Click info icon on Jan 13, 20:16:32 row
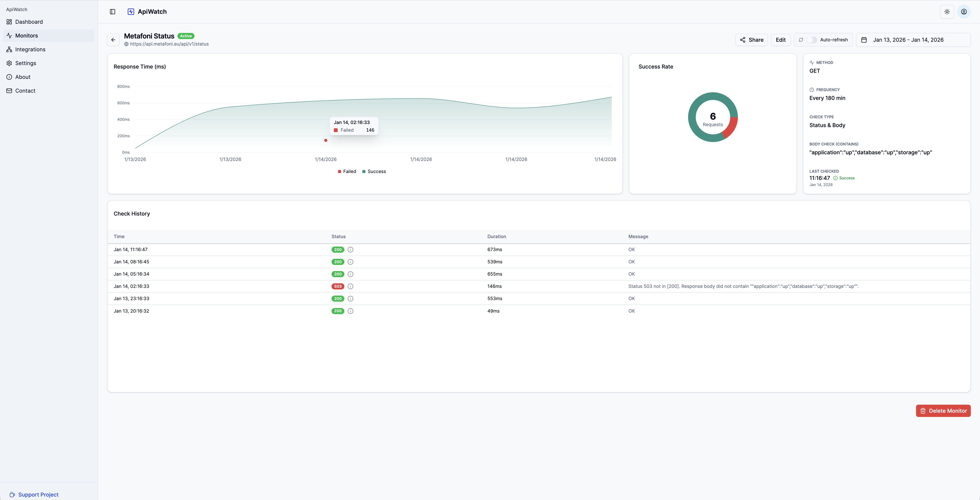Viewport: 980px width, 500px height. 350,311
